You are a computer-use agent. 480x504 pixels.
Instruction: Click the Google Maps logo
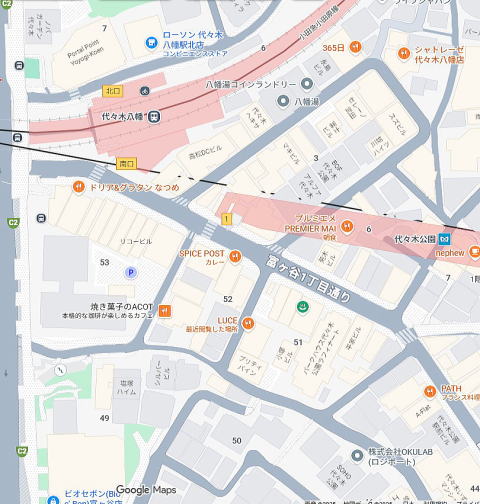click(x=146, y=490)
